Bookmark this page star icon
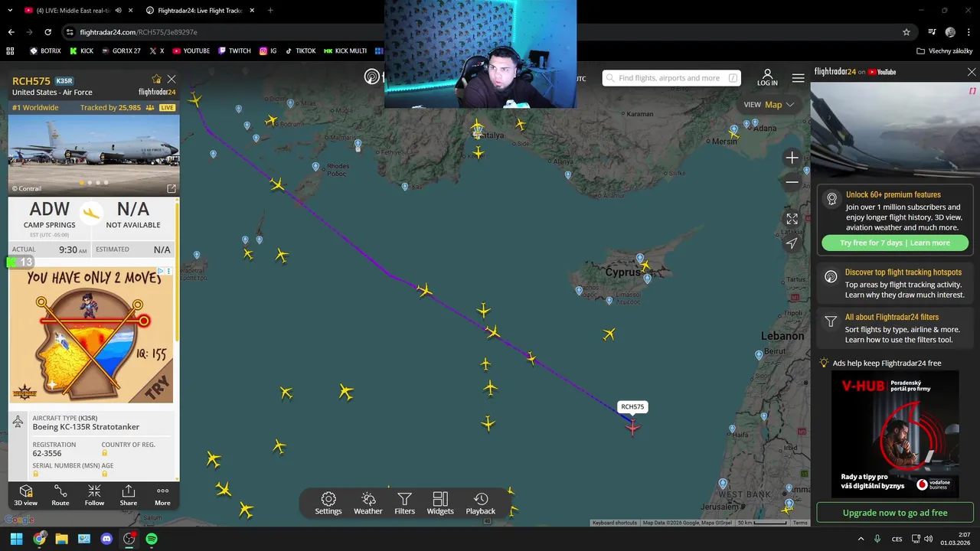Image resolution: width=980 pixels, height=551 pixels. click(906, 32)
